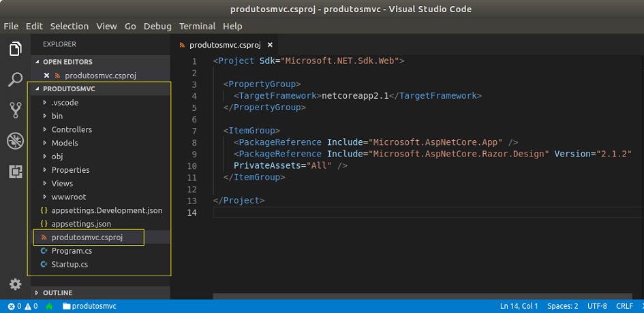644x313 pixels.
Task: Click the horizontal scrollbar below the editor
Action: pyautogui.click(x=423, y=296)
